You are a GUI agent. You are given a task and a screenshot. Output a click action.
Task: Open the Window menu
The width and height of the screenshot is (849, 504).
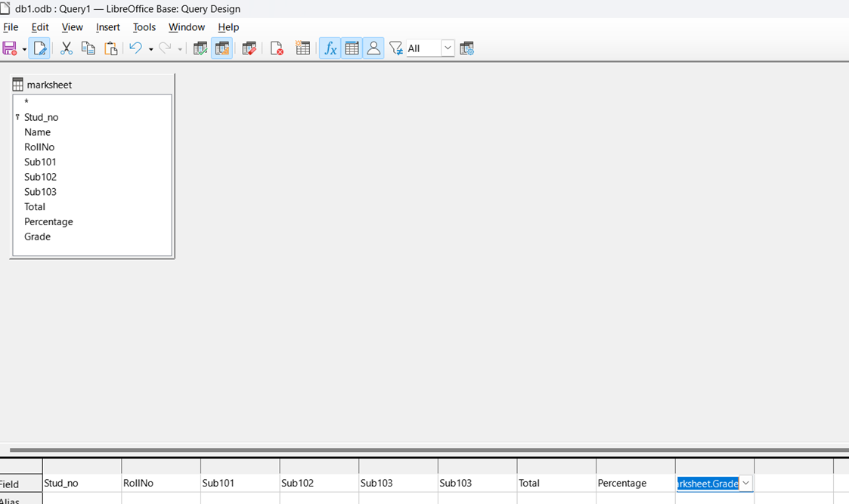pyautogui.click(x=186, y=27)
